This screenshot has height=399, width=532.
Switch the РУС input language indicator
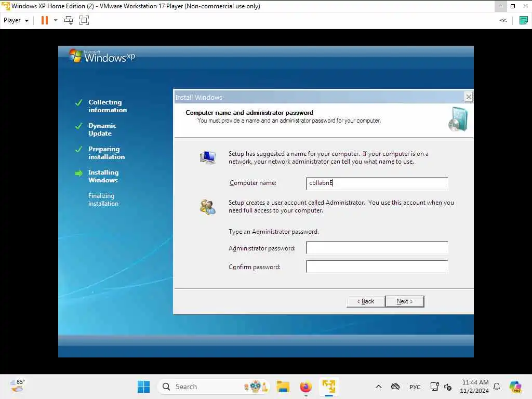click(415, 387)
